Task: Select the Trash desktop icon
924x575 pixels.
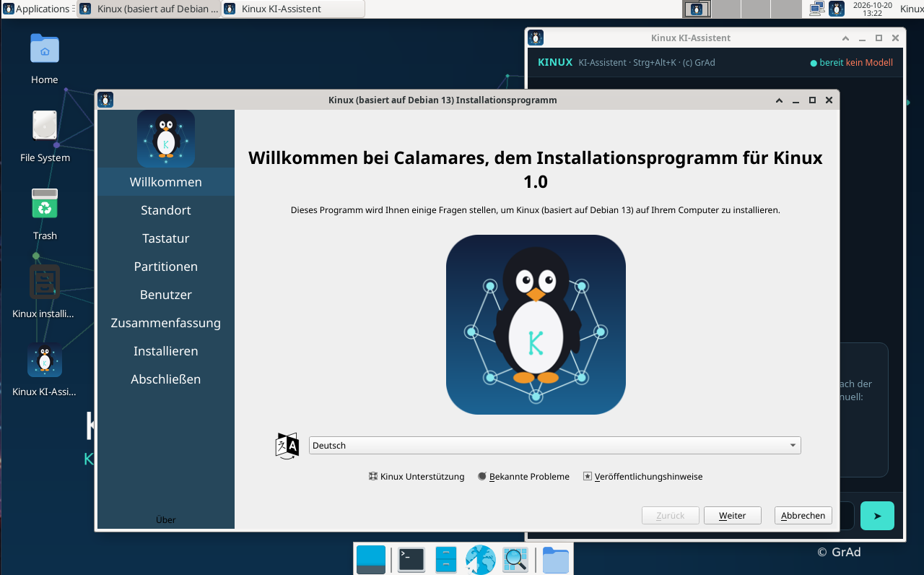Action: coord(45,214)
